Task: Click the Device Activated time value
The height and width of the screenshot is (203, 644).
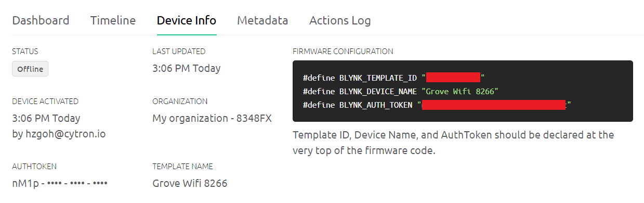Action: (x=46, y=118)
